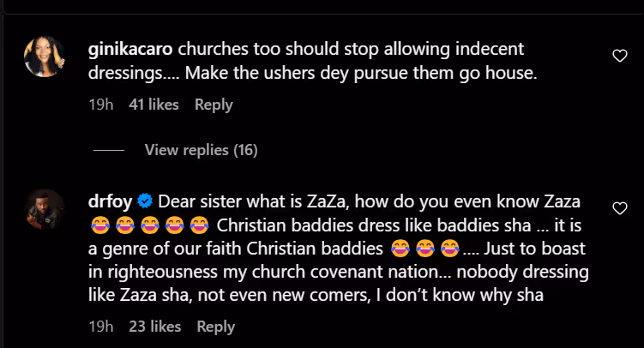Visit the drfoy username link
Image resolution: width=644 pixels, height=348 pixels.
click(x=110, y=202)
